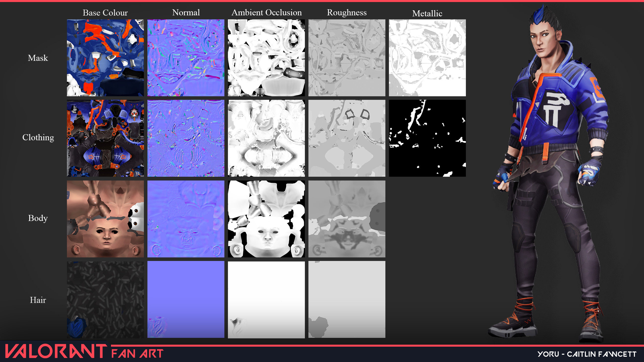The height and width of the screenshot is (362, 644).
Task: Click the 'Normal' column heading
Action: click(x=186, y=12)
